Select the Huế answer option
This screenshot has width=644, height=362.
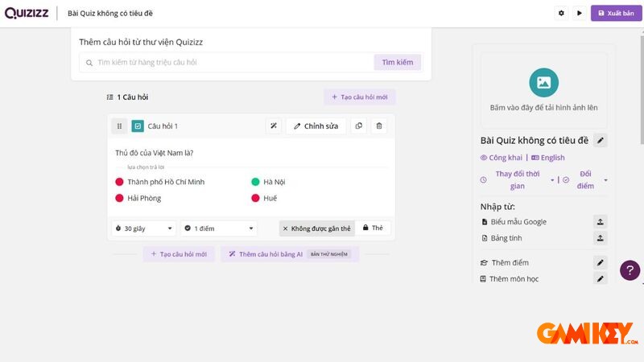[x=270, y=198]
